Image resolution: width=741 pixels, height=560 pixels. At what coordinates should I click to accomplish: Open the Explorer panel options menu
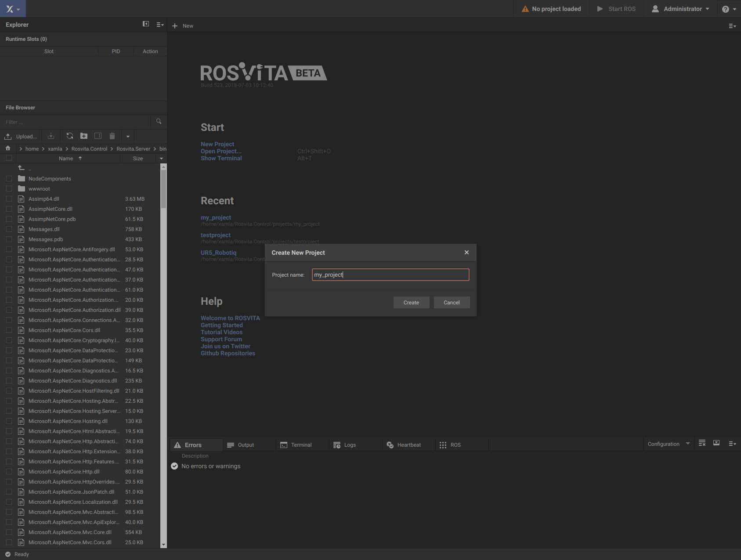click(160, 25)
